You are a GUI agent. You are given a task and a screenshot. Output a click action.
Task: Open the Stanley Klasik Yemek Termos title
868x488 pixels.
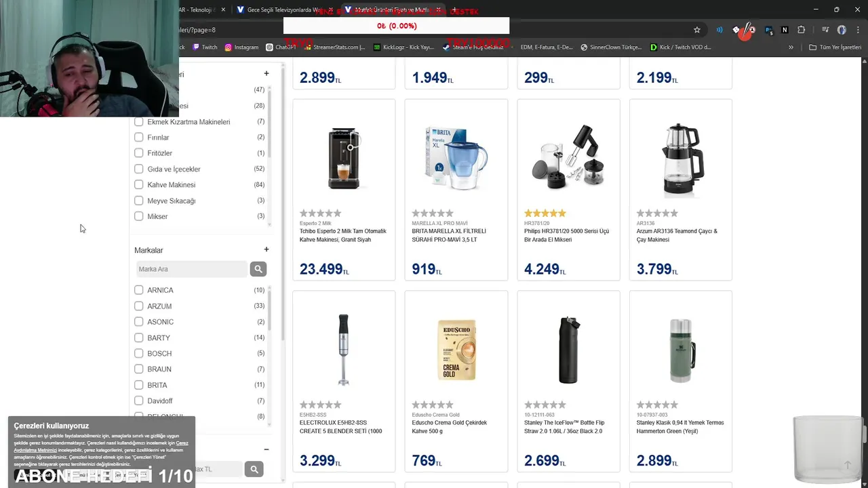[x=680, y=427]
